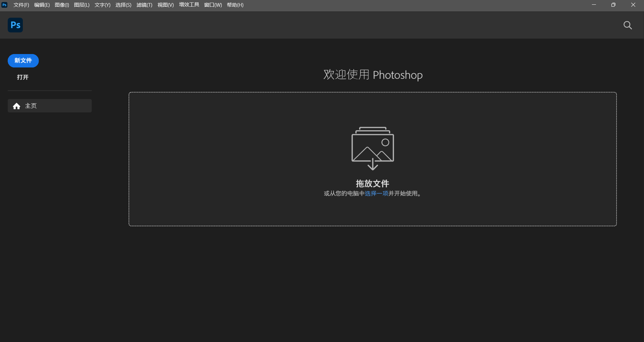
Task: Click the 拖放文件 heading text
Action: coord(373,184)
